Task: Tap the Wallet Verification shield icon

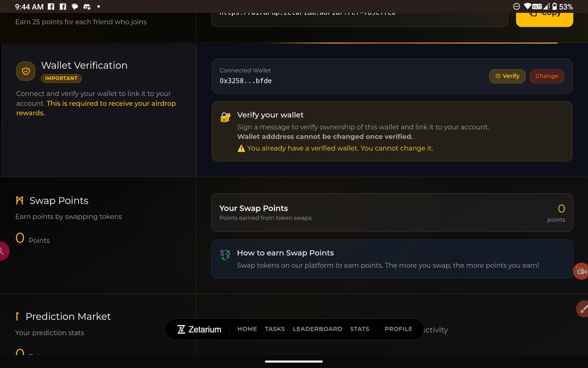Action: click(x=25, y=71)
